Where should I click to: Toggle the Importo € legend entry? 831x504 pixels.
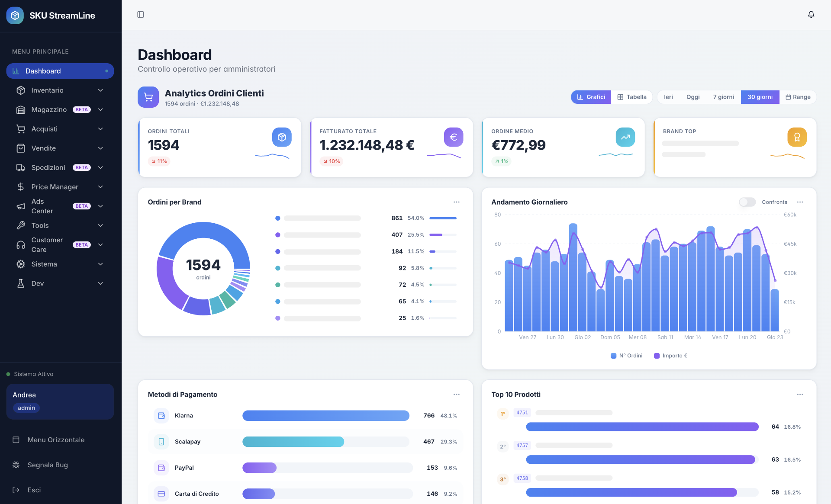pyautogui.click(x=670, y=355)
